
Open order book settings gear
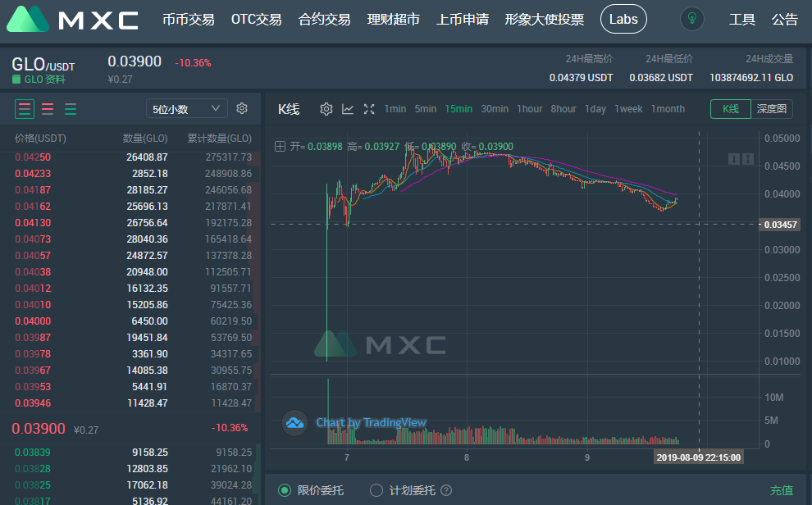242,108
